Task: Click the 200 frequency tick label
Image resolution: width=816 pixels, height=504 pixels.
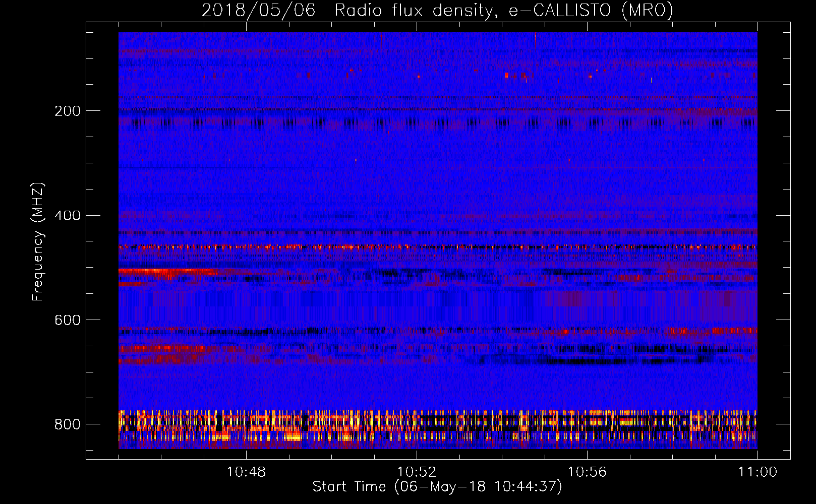Action: click(68, 111)
